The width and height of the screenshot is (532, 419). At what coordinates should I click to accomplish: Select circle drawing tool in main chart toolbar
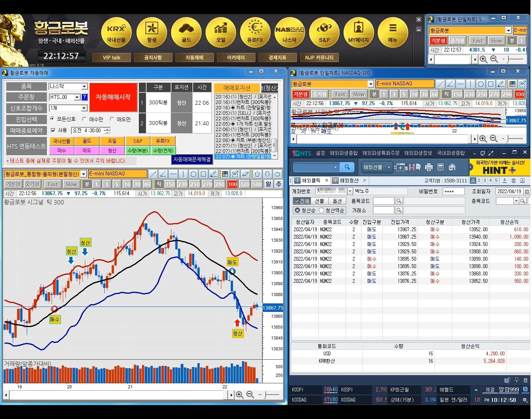[193, 174]
